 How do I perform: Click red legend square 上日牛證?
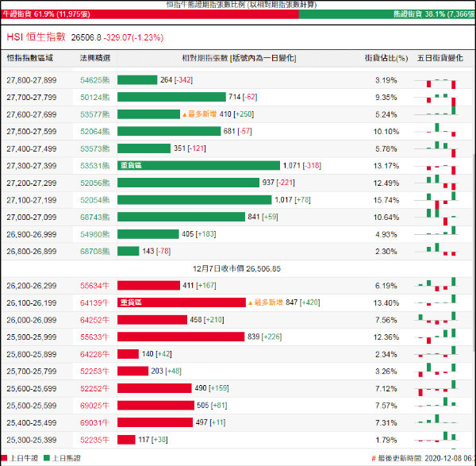4,458
